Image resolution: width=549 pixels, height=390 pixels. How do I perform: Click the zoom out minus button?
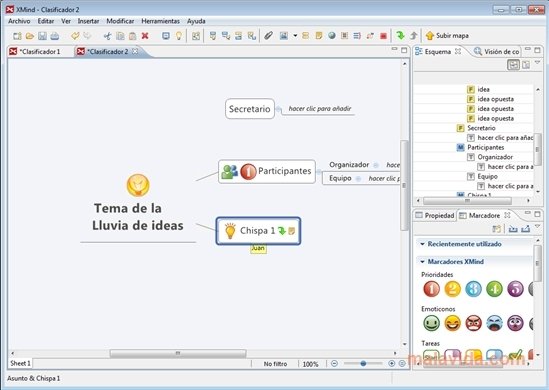pyautogui.click(x=334, y=364)
